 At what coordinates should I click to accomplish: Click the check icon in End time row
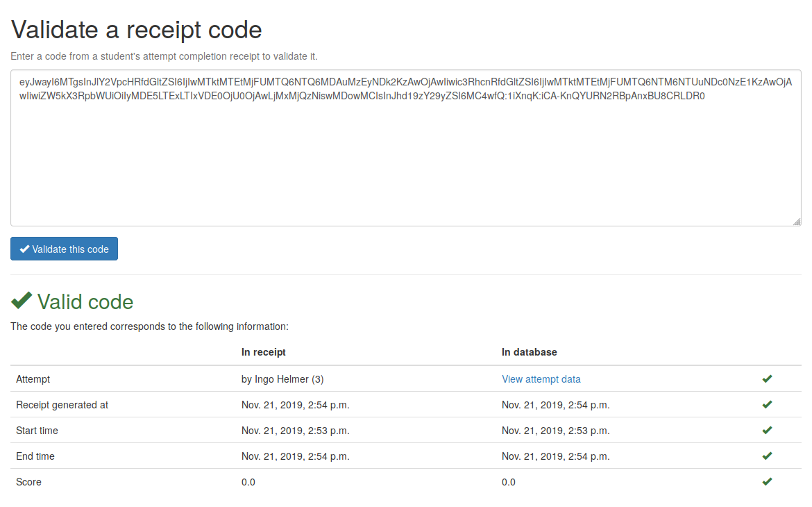[768, 456]
